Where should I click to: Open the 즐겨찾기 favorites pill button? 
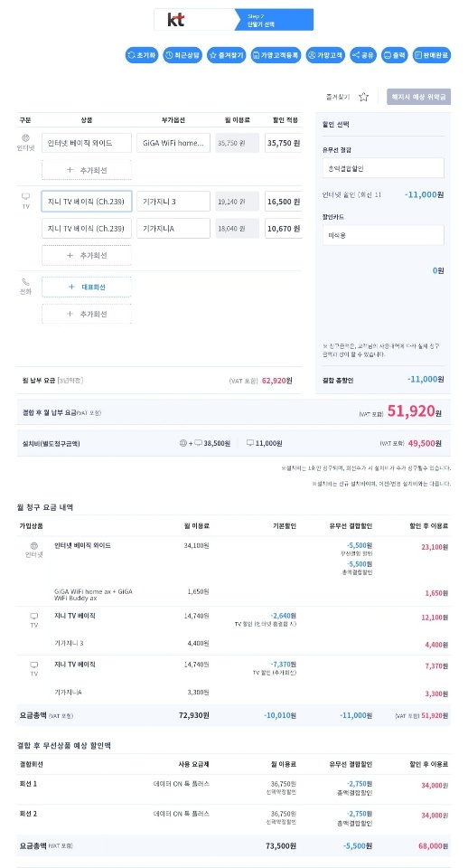click(x=226, y=55)
